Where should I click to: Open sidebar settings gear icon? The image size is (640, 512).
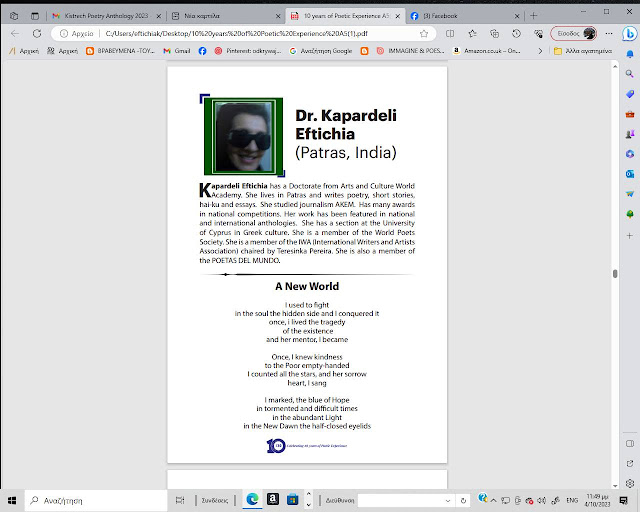tap(630, 483)
